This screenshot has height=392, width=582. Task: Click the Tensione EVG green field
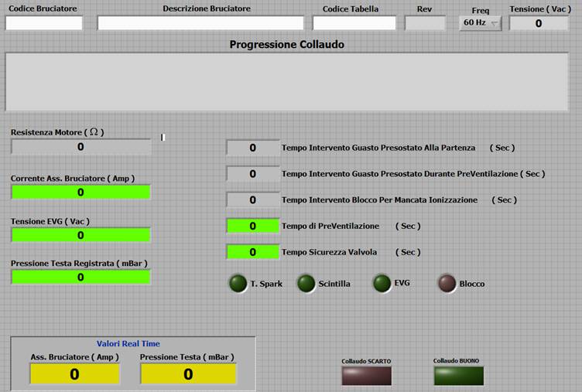(x=80, y=235)
